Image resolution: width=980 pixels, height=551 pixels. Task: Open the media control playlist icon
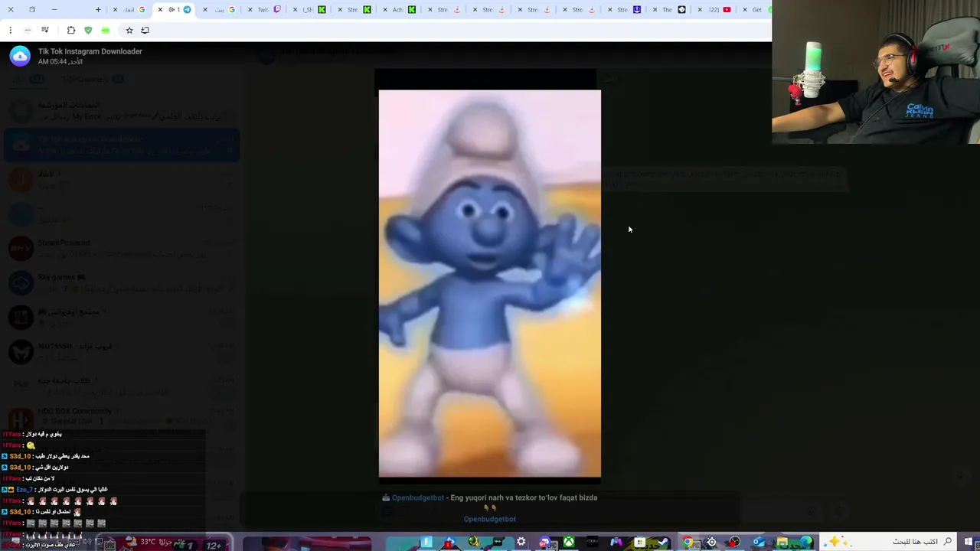[x=45, y=30]
